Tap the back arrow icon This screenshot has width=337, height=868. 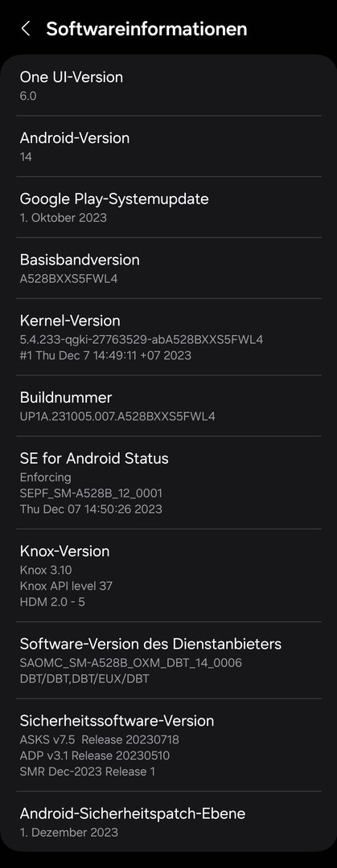coord(26,29)
